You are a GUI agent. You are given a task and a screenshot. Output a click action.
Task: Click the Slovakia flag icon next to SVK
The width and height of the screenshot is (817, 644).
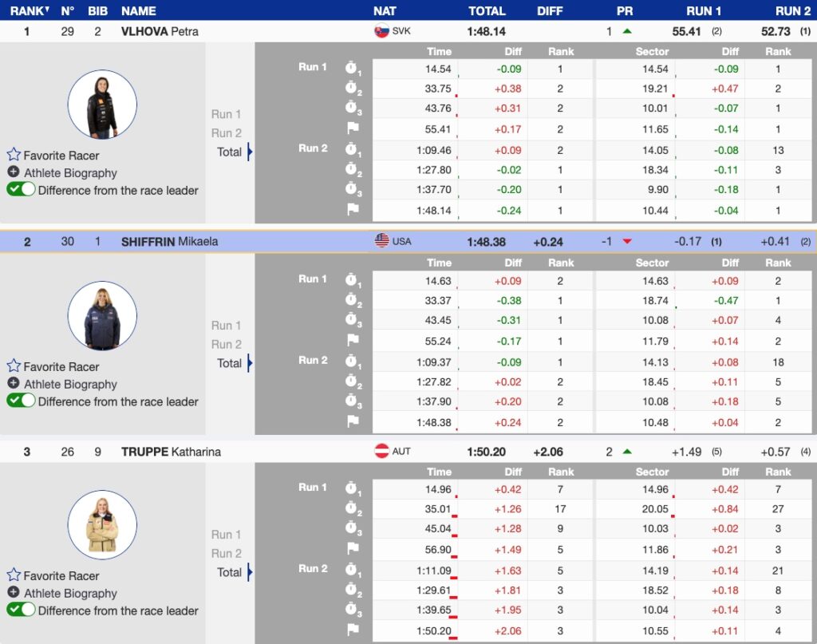(381, 31)
